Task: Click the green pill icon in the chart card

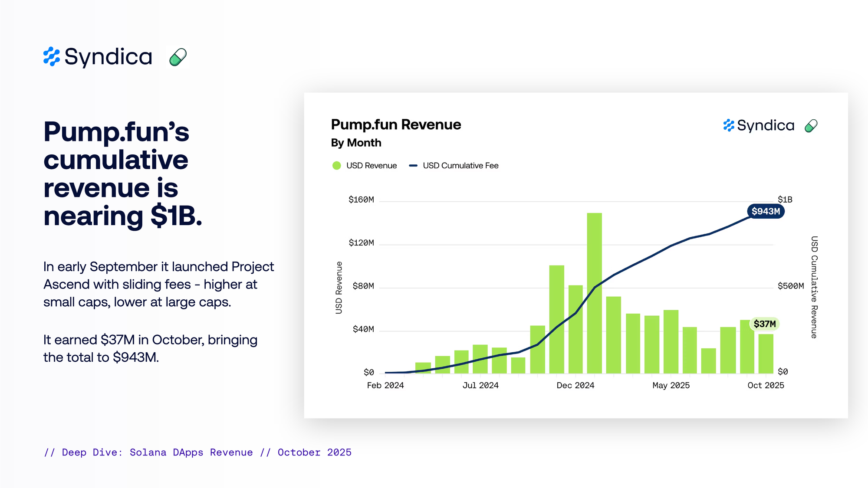Action: tap(811, 126)
